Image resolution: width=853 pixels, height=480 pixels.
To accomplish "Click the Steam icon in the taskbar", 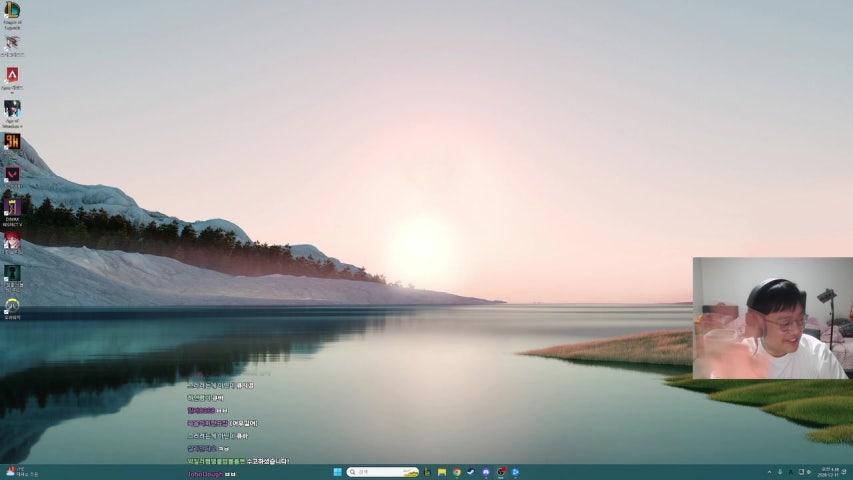I will point(471,472).
